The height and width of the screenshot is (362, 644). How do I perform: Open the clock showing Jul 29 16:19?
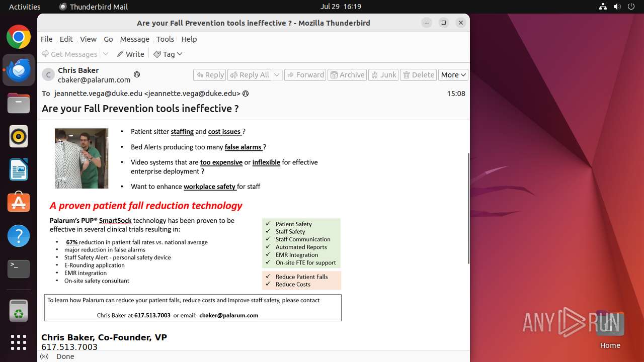coord(341,7)
